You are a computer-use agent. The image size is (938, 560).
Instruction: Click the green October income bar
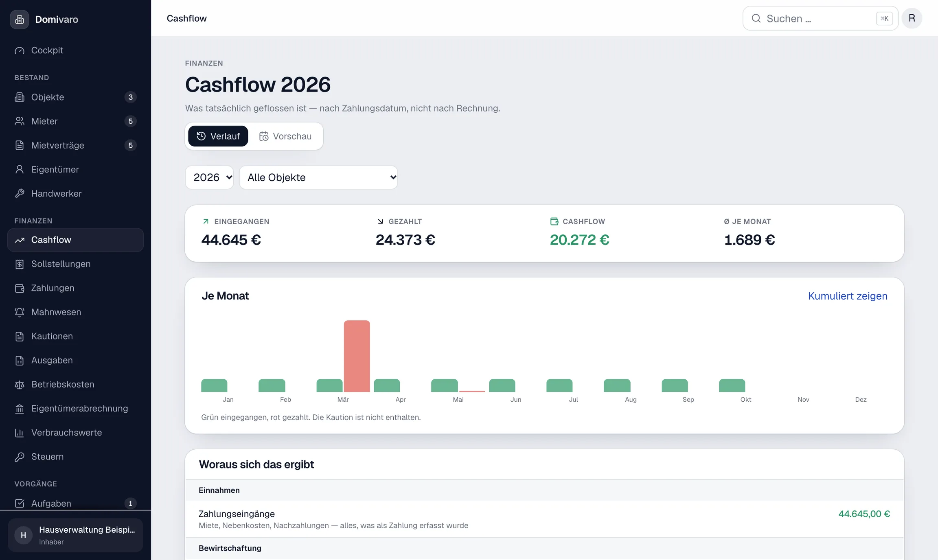click(732, 385)
